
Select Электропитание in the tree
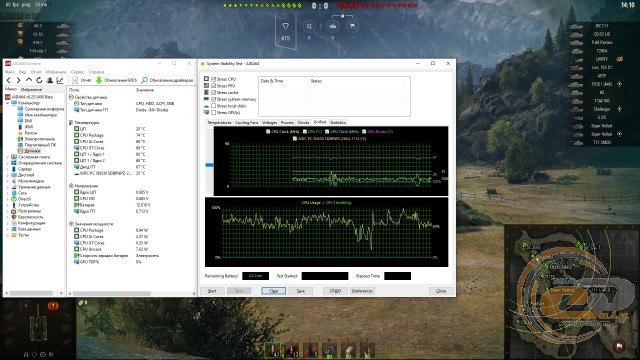[x=36, y=139]
